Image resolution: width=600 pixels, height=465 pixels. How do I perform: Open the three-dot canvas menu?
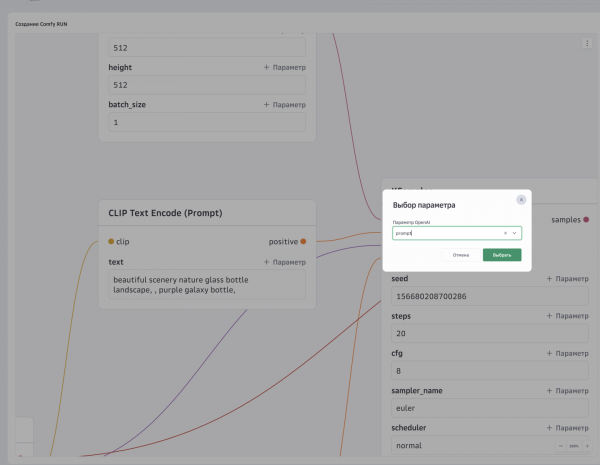[587, 43]
